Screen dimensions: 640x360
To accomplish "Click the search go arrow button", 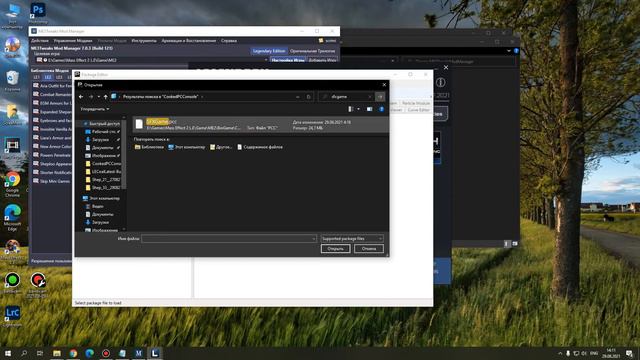I will pos(380,97).
